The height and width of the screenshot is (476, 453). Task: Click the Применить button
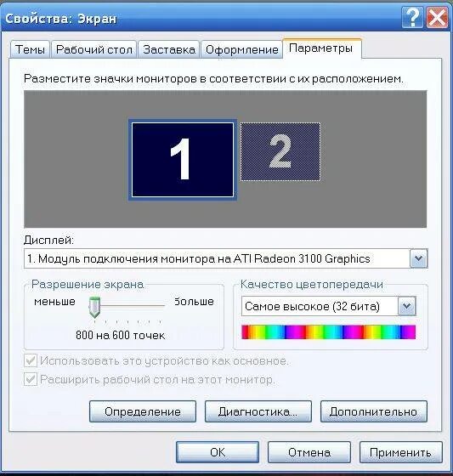401,452
